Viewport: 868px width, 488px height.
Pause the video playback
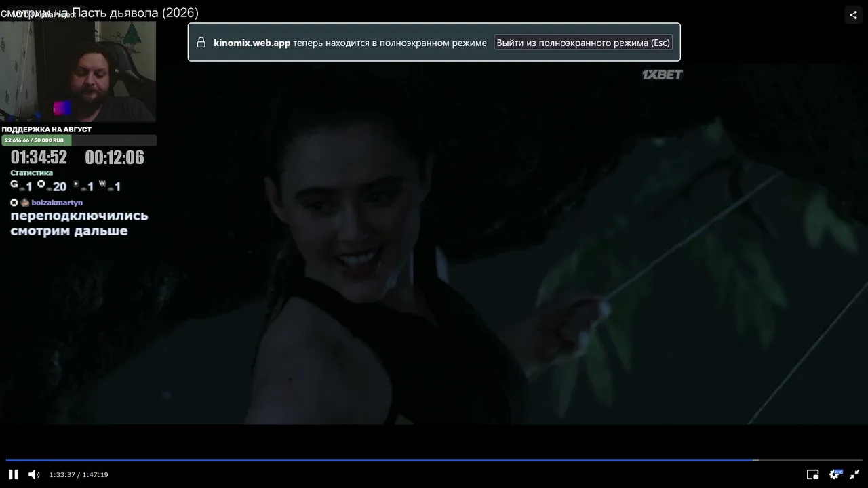click(x=14, y=474)
